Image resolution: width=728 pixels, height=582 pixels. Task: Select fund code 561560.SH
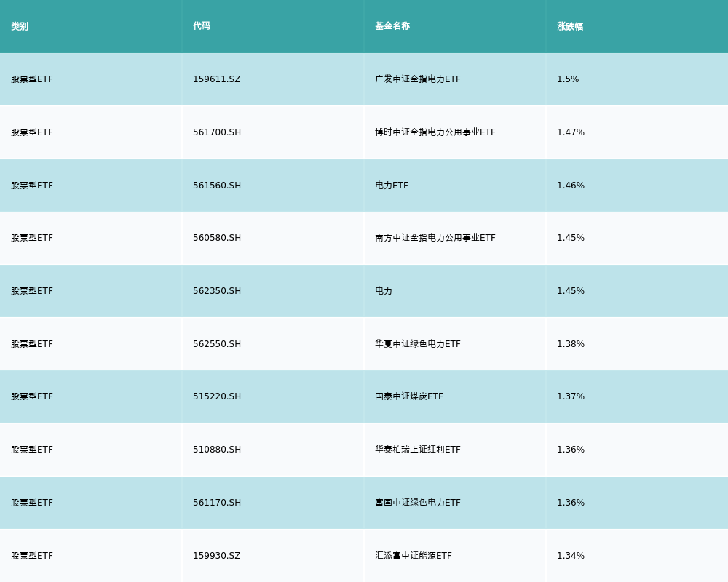point(216,186)
